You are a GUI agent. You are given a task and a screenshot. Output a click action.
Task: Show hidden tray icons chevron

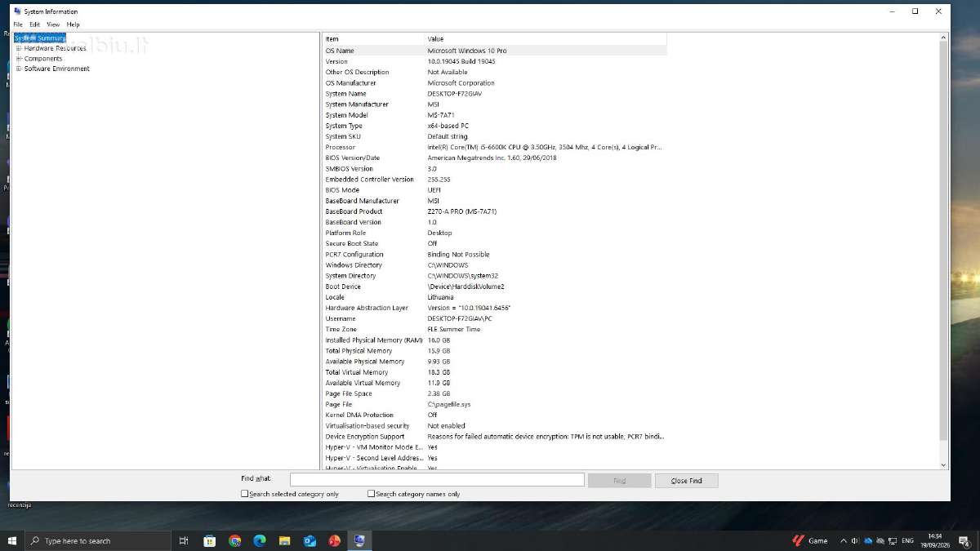pyautogui.click(x=844, y=540)
